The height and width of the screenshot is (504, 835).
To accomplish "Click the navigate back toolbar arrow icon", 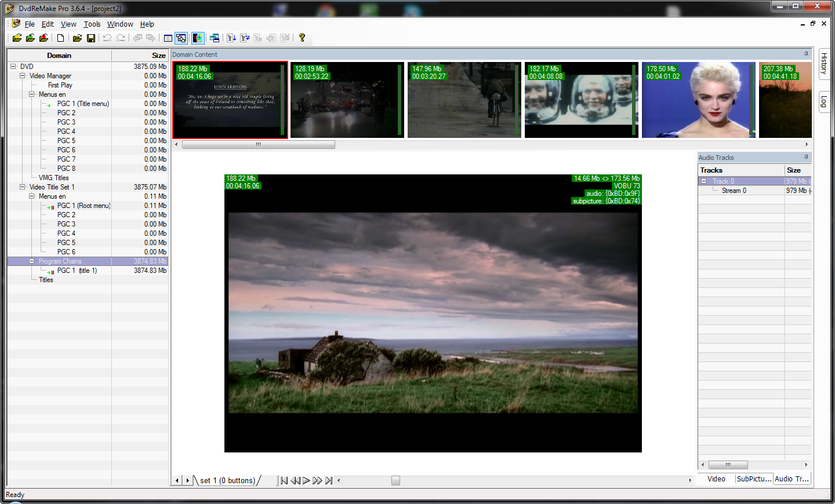I will (137, 38).
